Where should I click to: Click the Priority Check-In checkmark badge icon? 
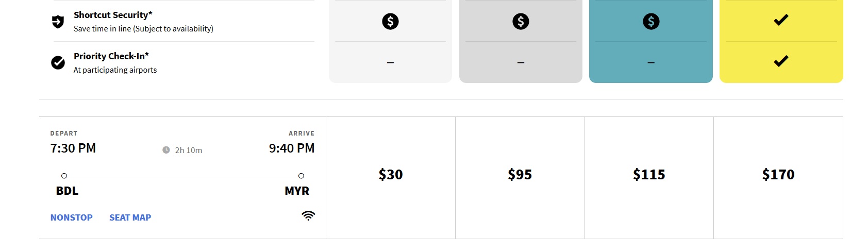click(x=58, y=63)
